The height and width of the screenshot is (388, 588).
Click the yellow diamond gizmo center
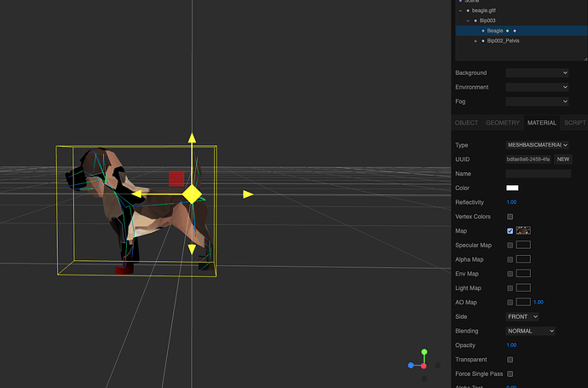192,195
